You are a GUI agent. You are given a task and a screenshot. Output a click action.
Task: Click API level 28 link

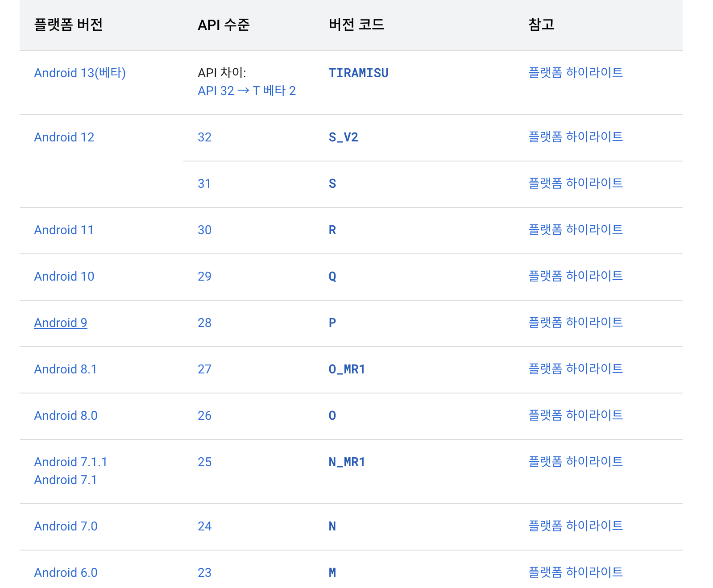(x=205, y=323)
